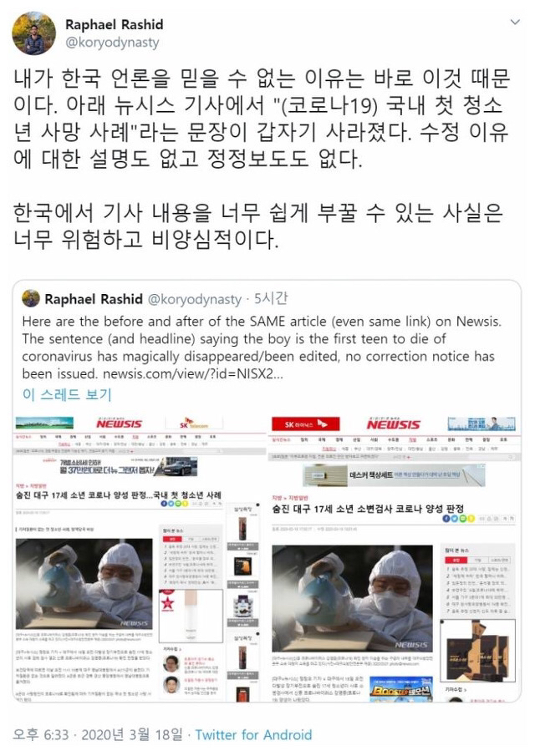The image size is (535, 756).
Task: Click the NEWSIS logo in right screenshot
Action: [x=393, y=424]
